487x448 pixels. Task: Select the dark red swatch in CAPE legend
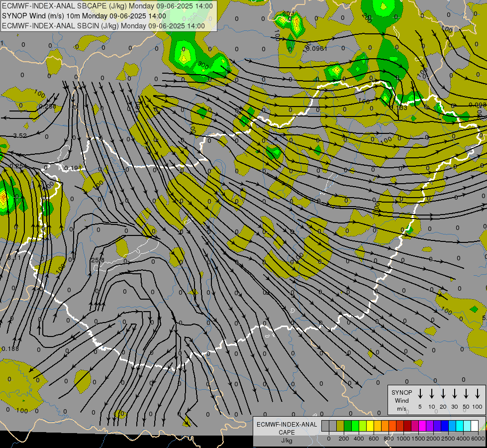407,426
